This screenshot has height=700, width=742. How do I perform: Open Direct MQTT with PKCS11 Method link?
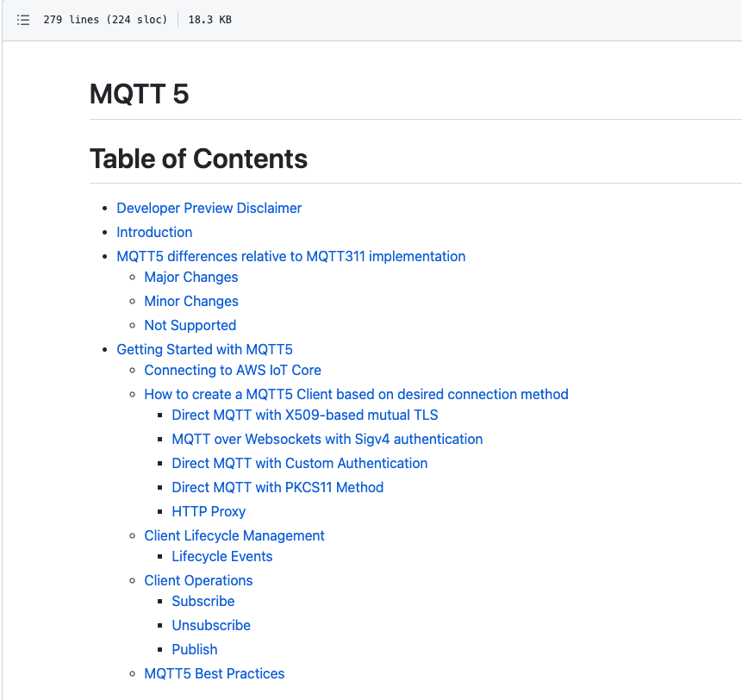tap(277, 487)
